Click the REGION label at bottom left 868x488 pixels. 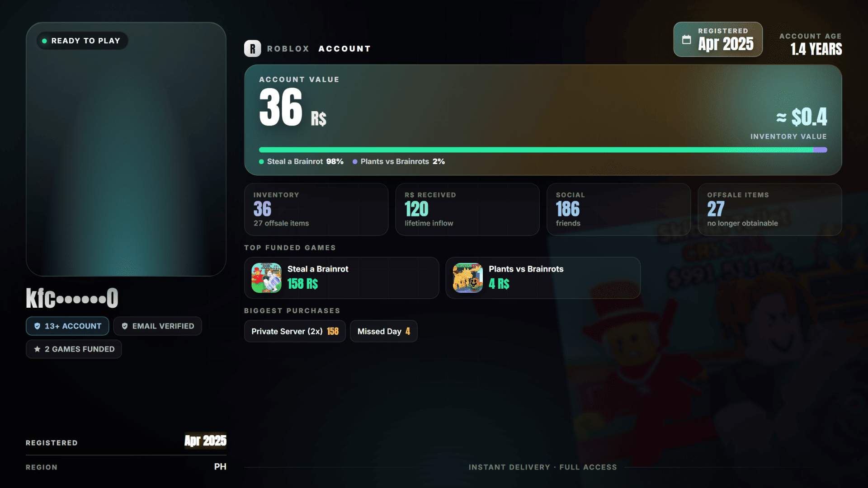click(x=42, y=467)
